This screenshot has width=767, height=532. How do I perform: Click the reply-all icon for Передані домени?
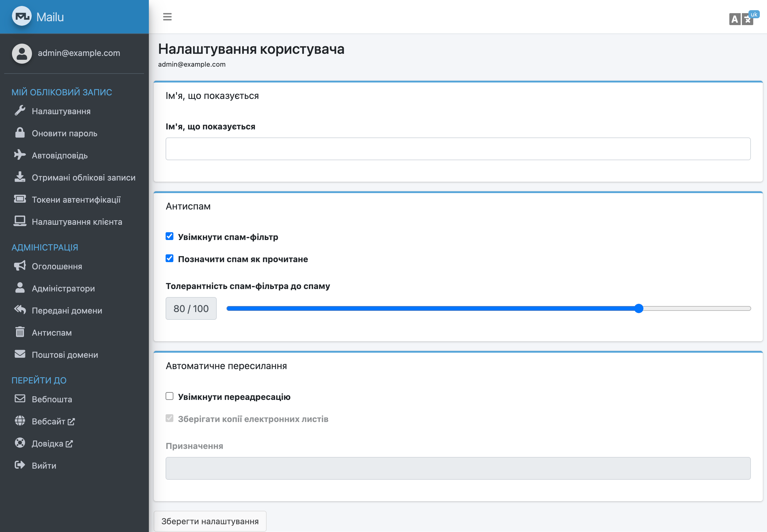pos(20,310)
